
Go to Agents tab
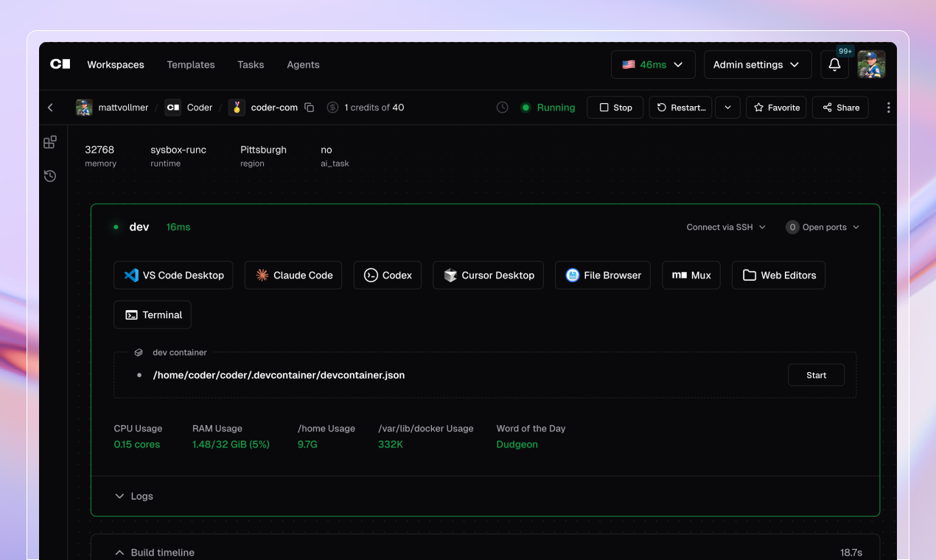click(303, 65)
